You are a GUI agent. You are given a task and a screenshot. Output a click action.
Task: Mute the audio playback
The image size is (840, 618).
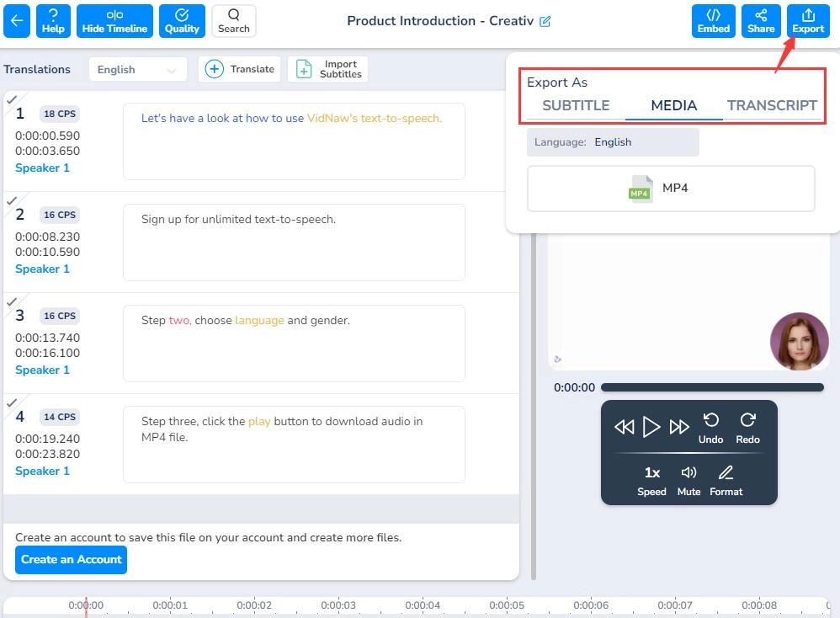(688, 481)
